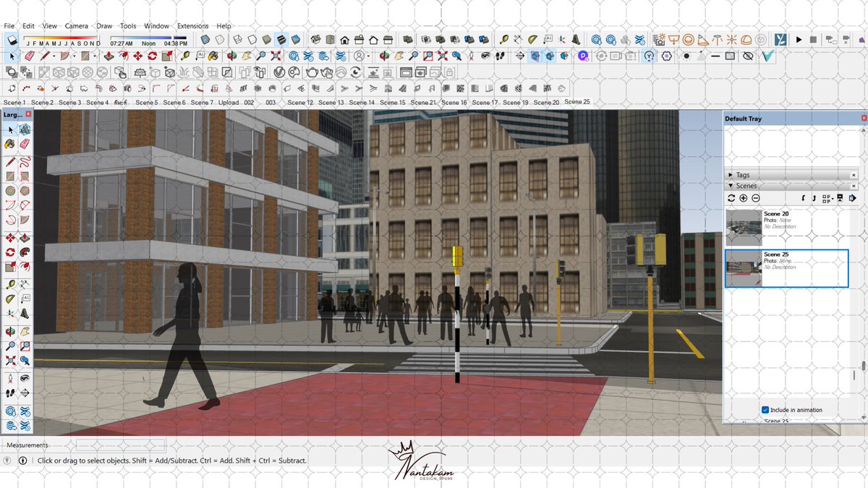Select the Walk tool with footprints icon
The height and width of the screenshot is (488, 868).
coord(9,393)
